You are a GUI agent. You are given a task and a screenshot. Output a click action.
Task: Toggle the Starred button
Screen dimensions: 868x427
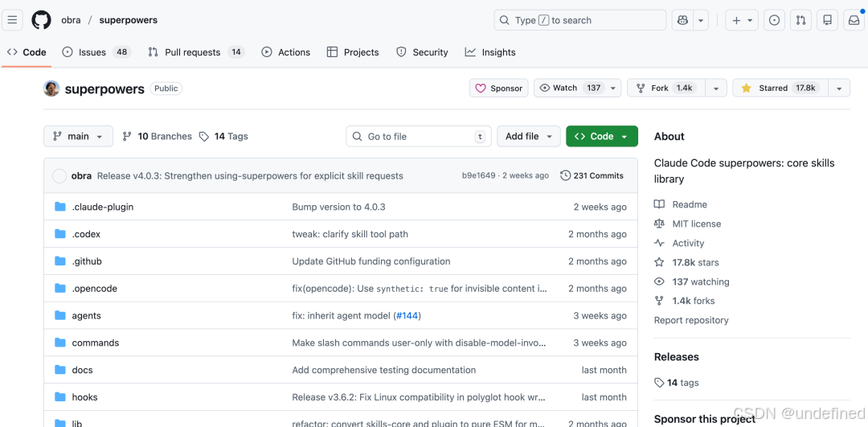coord(780,88)
